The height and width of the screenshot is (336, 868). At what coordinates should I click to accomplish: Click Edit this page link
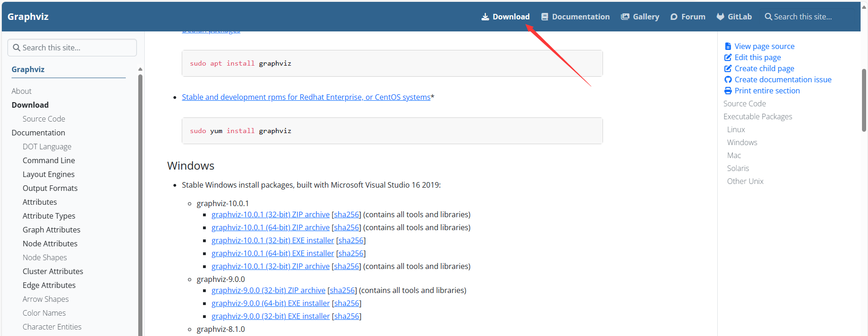pyautogui.click(x=757, y=57)
